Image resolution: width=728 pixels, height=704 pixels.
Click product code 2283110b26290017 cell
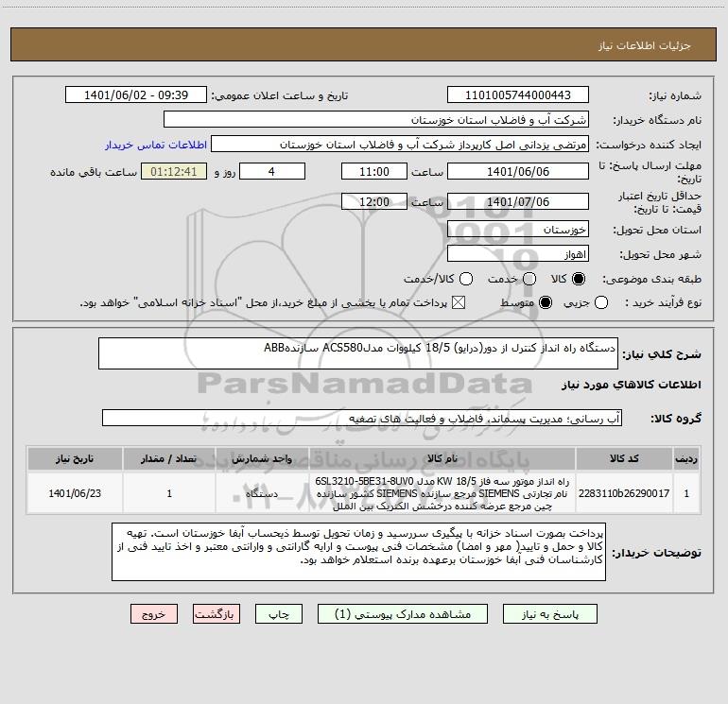pyautogui.click(x=624, y=493)
